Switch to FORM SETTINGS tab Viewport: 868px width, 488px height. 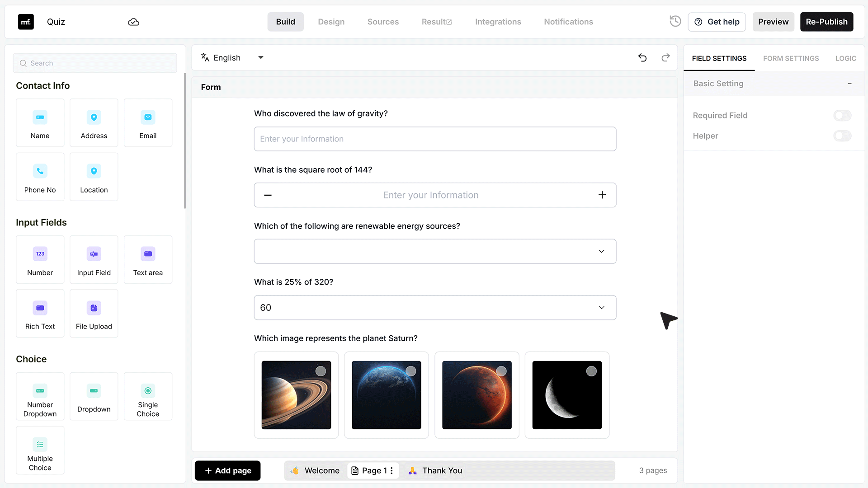point(791,58)
